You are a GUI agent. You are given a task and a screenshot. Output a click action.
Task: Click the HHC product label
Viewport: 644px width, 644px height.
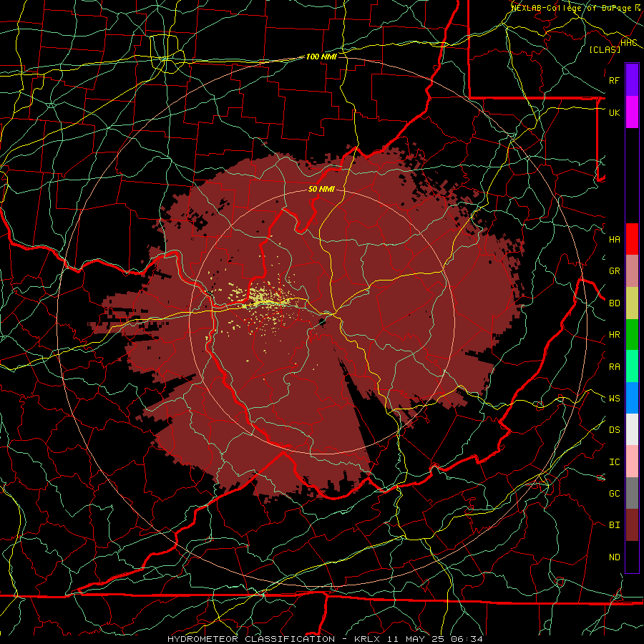click(628, 43)
